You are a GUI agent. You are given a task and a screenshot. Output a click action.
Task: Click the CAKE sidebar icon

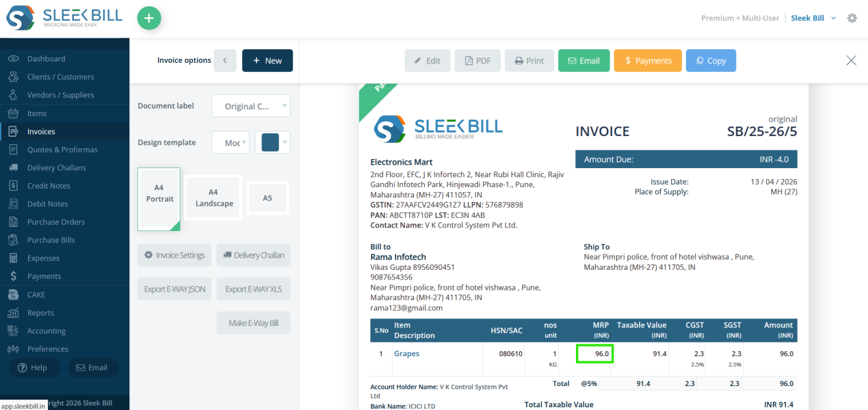(13, 295)
